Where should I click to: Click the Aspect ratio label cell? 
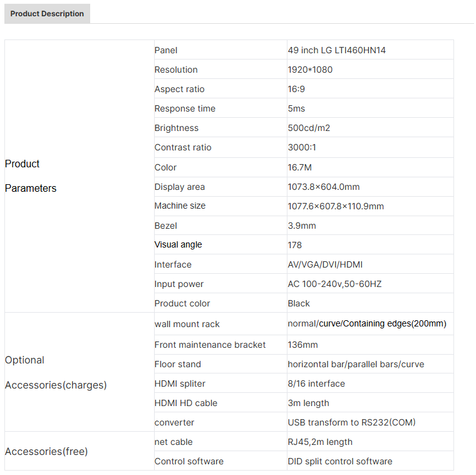click(x=179, y=89)
